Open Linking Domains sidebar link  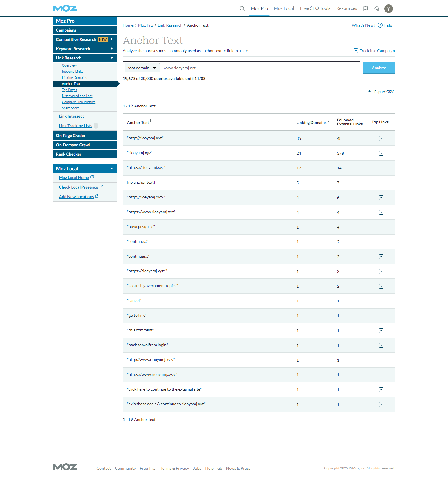[74, 78]
